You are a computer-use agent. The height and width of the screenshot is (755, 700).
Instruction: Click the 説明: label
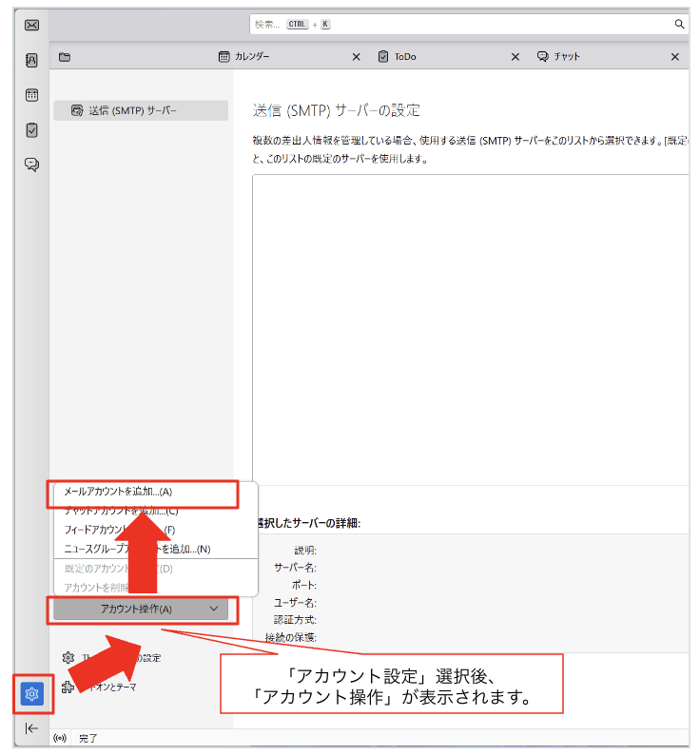305,551
